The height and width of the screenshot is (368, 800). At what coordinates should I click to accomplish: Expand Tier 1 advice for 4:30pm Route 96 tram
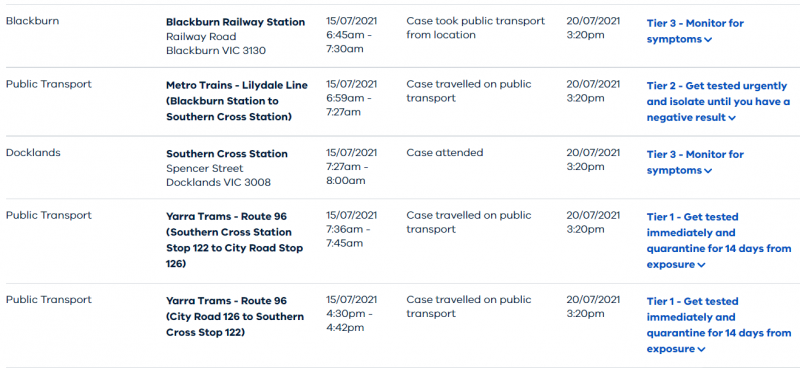point(718,325)
